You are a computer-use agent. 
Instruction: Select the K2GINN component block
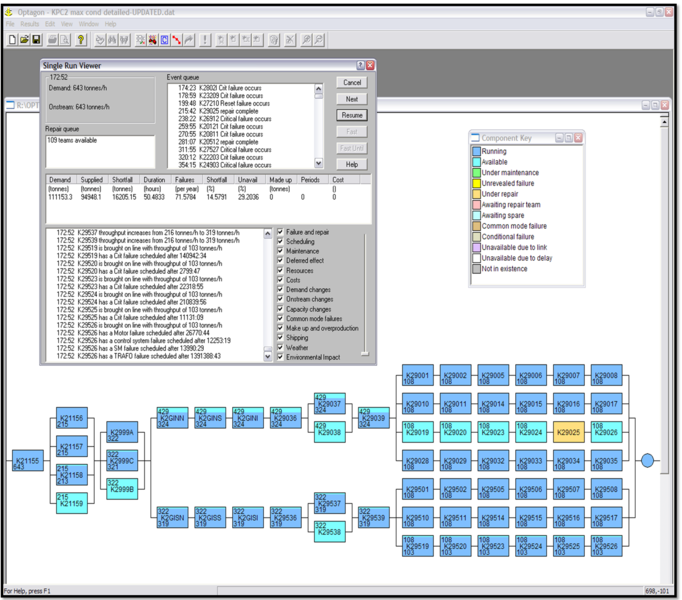(x=173, y=418)
